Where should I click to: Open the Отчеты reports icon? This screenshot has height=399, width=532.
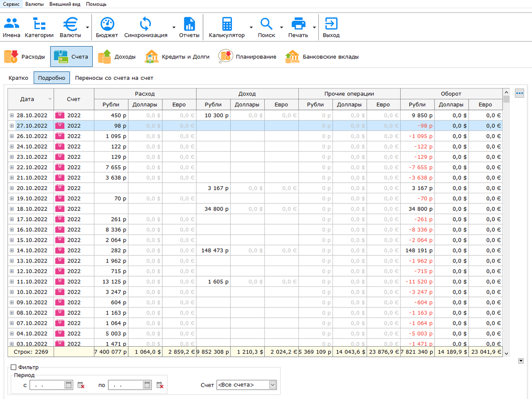(x=189, y=27)
